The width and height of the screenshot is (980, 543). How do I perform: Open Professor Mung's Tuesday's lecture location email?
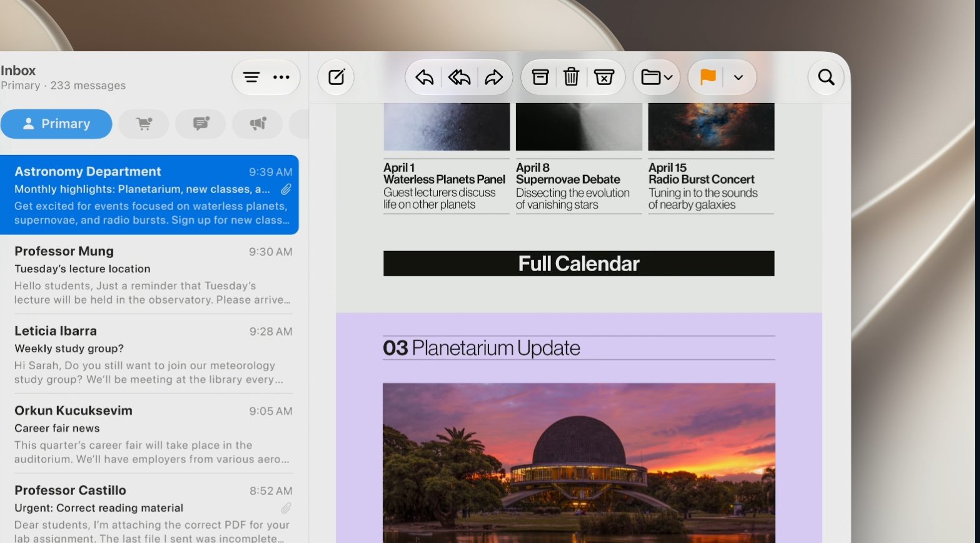(149, 275)
